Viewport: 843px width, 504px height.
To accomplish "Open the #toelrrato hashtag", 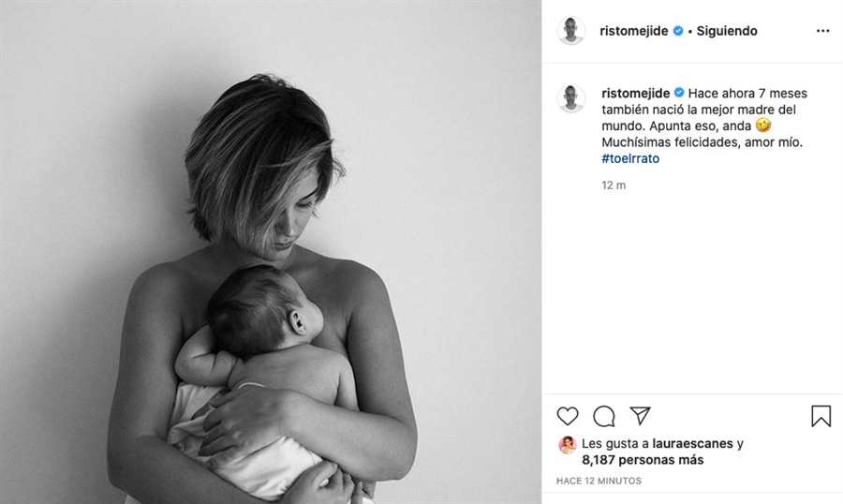I will (630, 158).
